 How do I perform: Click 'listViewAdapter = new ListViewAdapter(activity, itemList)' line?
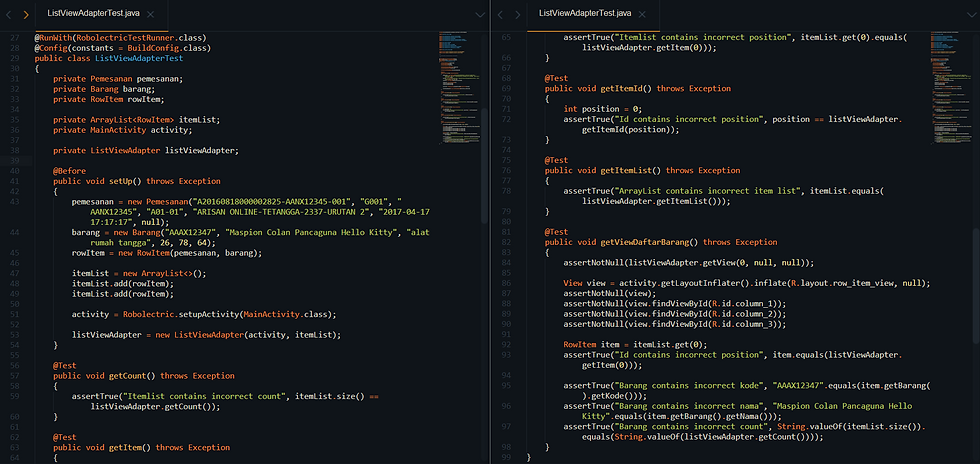tap(206, 335)
